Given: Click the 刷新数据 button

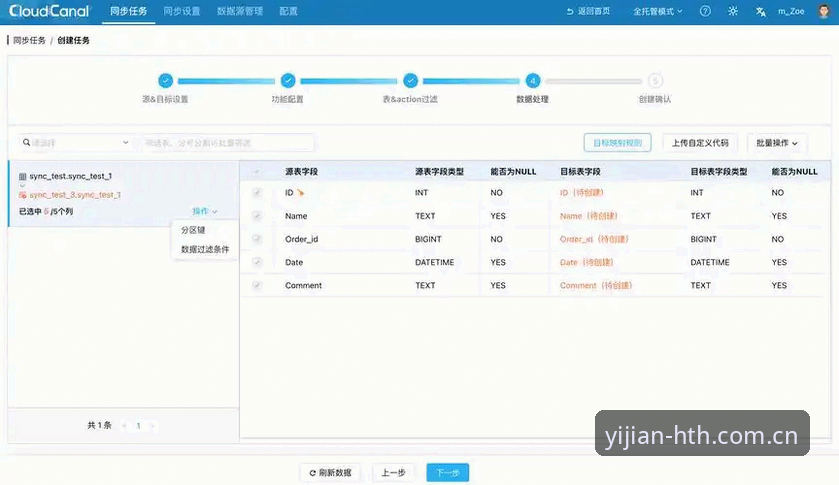Looking at the screenshot, I should tap(330, 473).
